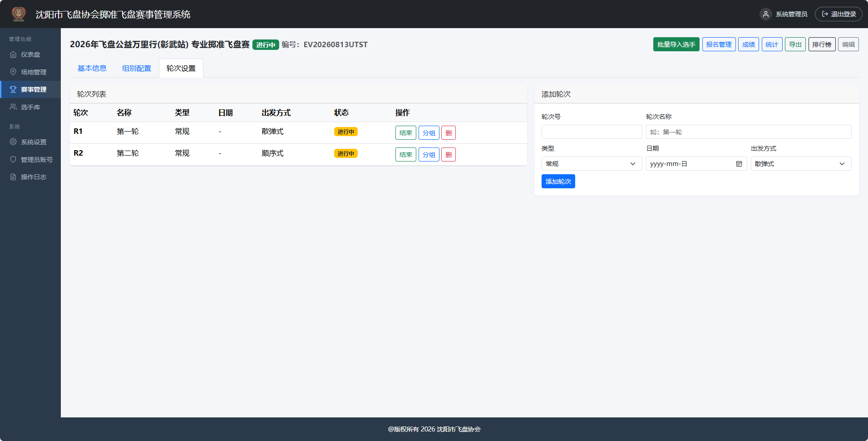Click 分组 for round R1
Viewport: 868px width, 441px height.
(429, 133)
